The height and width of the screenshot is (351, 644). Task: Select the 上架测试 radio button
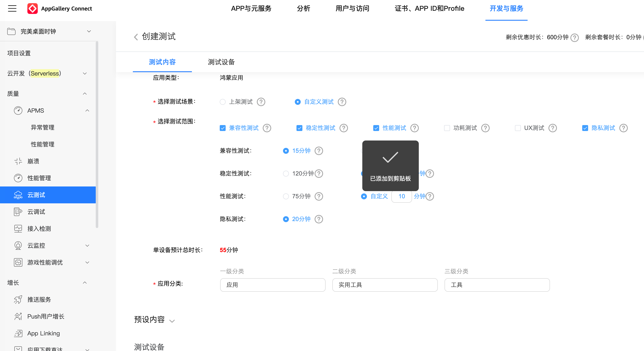pos(222,102)
